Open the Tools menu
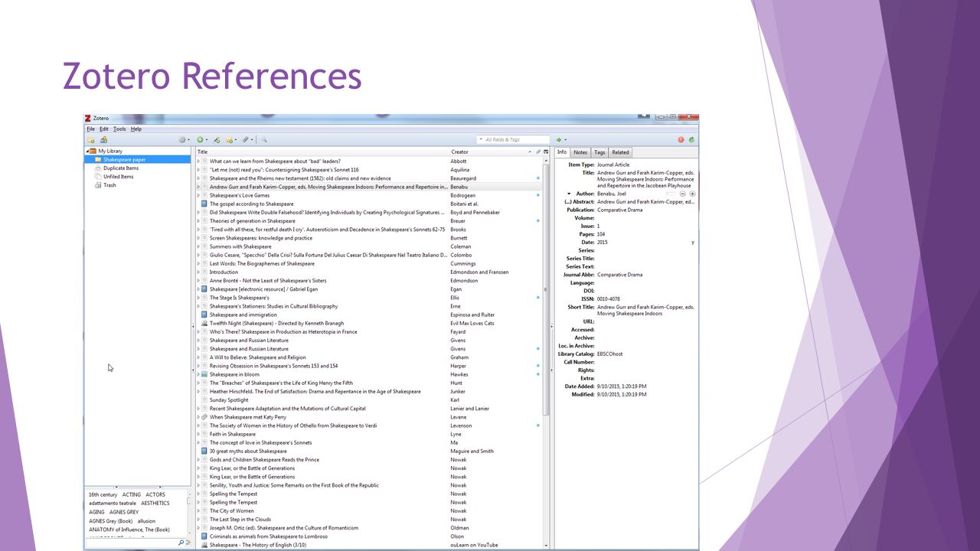This screenshot has width=980, height=551. (x=119, y=129)
